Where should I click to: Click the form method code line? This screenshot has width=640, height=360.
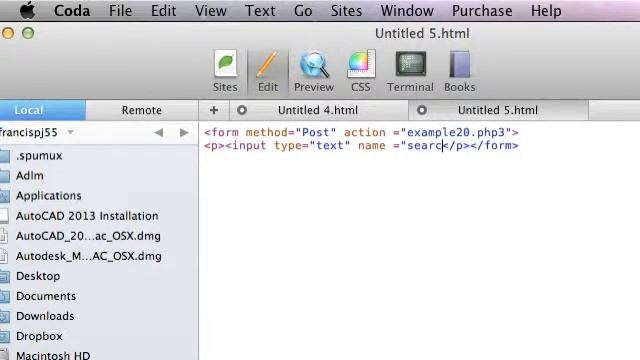pyautogui.click(x=361, y=132)
